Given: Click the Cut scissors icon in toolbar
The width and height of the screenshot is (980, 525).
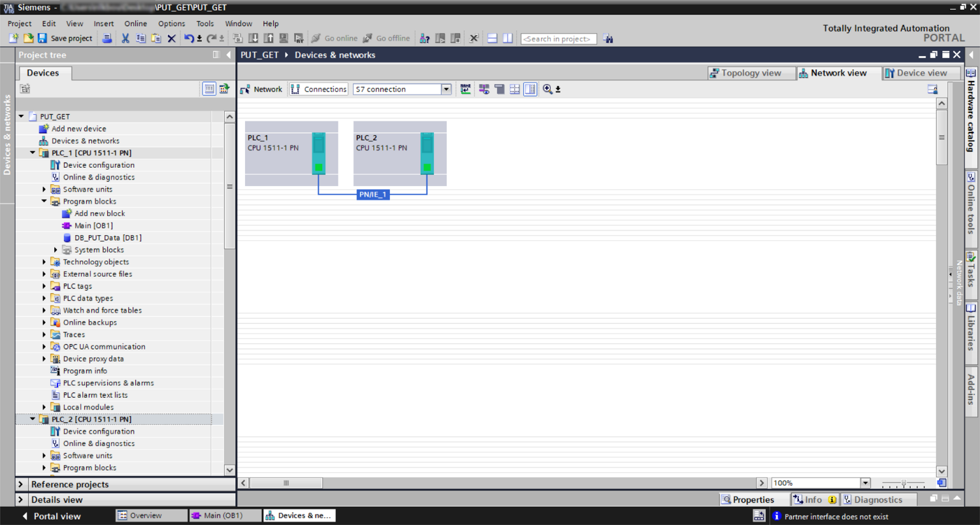Looking at the screenshot, I should coord(125,39).
